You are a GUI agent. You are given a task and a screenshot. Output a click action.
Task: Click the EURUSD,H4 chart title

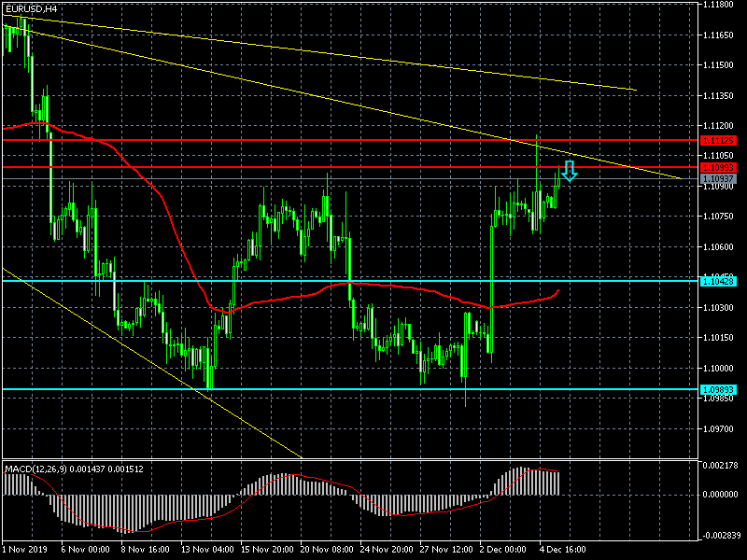pyautogui.click(x=31, y=8)
